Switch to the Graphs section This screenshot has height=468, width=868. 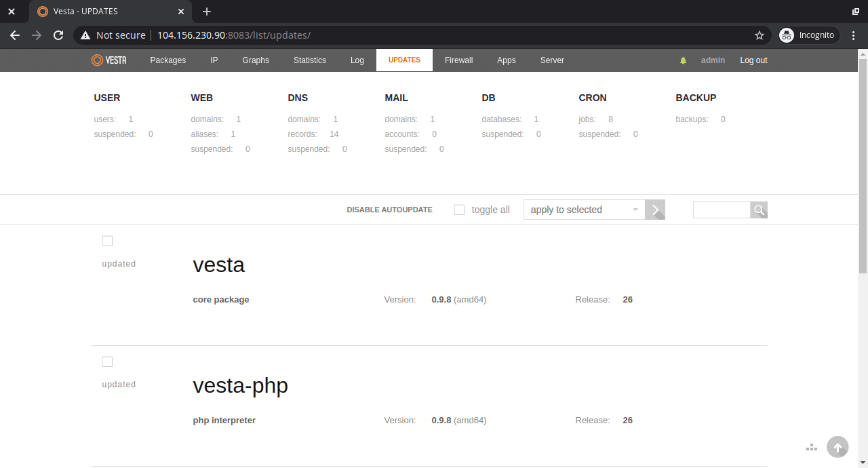pos(256,60)
